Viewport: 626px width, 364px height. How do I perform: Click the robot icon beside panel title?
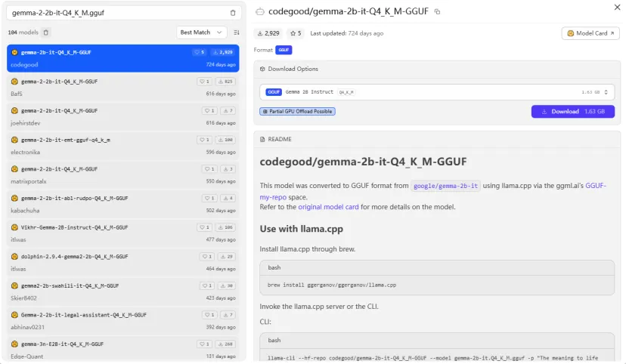(260, 11)
